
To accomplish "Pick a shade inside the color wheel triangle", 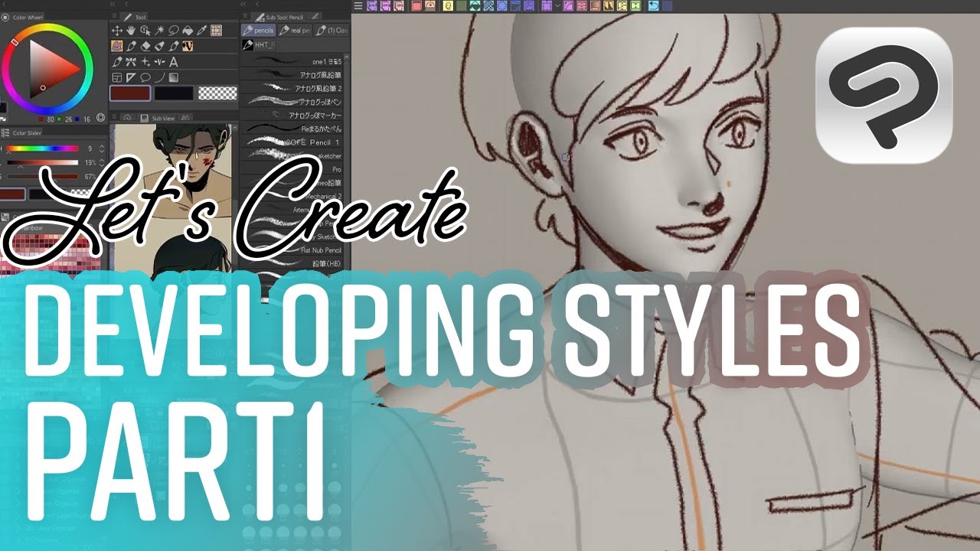I will tap(47, 69).
